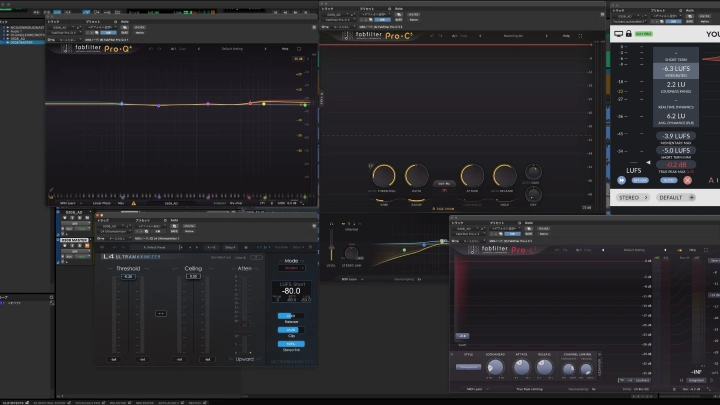Click the Pro-L Transparent style button
Screen dimensions: 720x405
(x=468, y=367)
